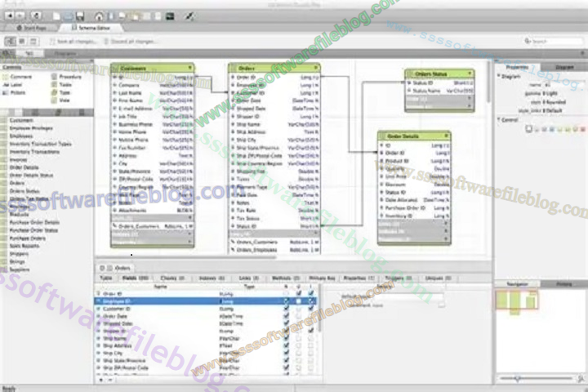Click the add field plus button

pos(101,380)
